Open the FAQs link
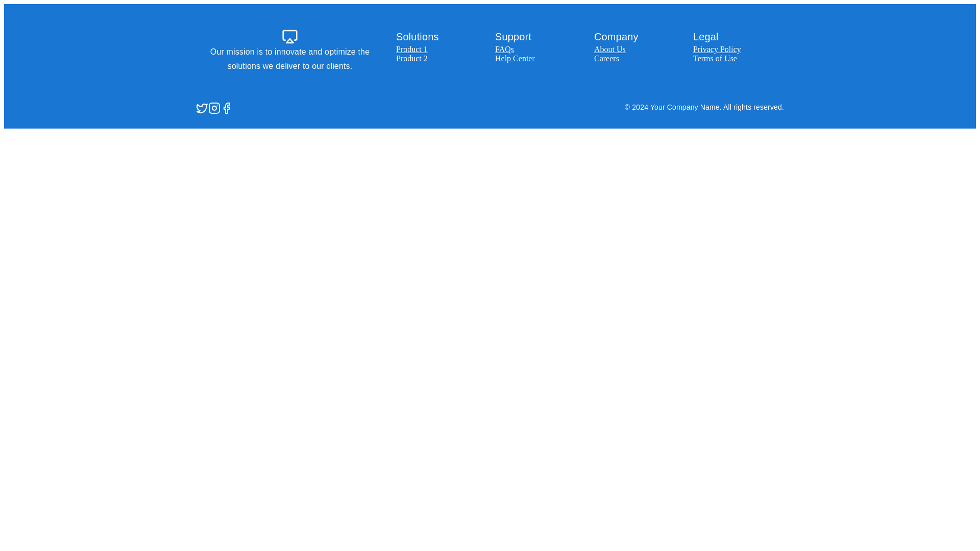The width and height of the screenshot is (980, 551). [x=504, y=49]
